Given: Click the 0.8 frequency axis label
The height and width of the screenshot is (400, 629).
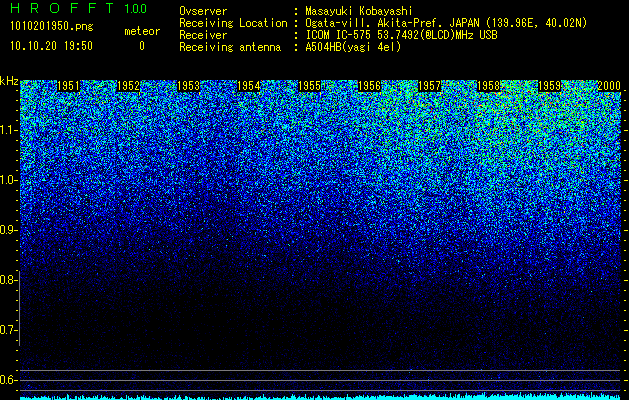Looking at the screenshot, I should pos(8,280).
